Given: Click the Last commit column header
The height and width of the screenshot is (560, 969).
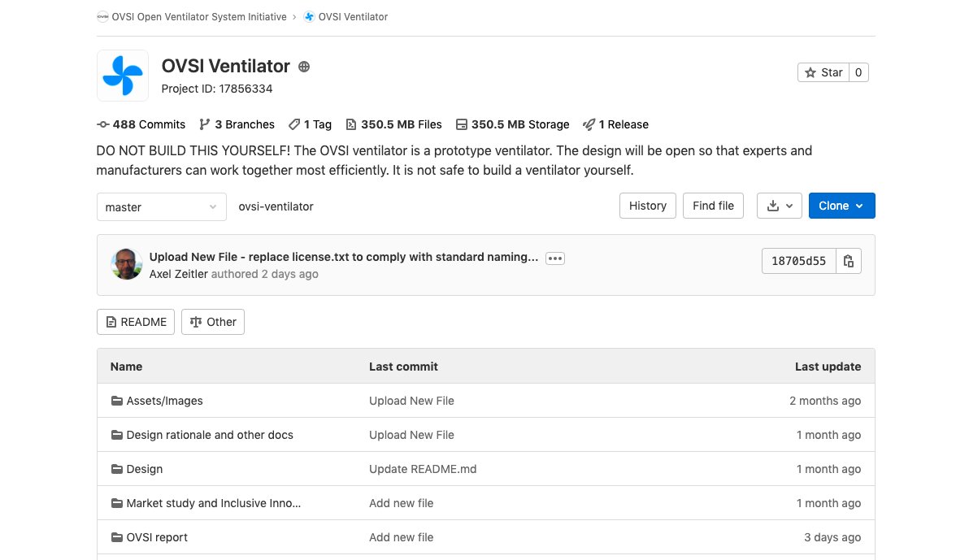Looking at the screenshot, I should 403,367.
